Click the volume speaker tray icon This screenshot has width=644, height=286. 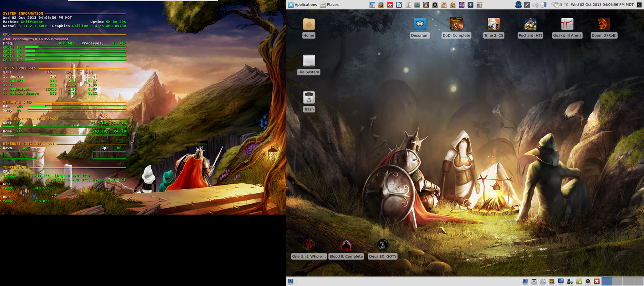point(536,5)
